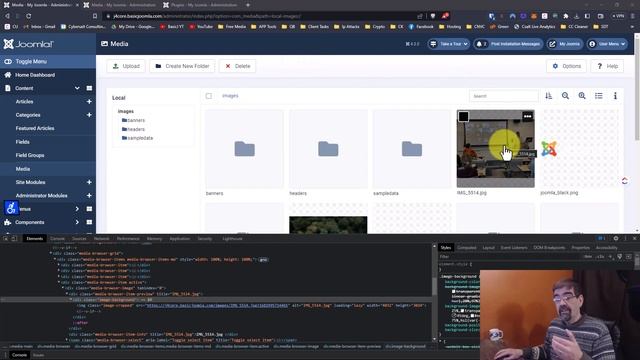Image resolution: width=640 pixels, height=360 pixels.
Task: Open Field Groups menu item
Action: pos(30,156)
